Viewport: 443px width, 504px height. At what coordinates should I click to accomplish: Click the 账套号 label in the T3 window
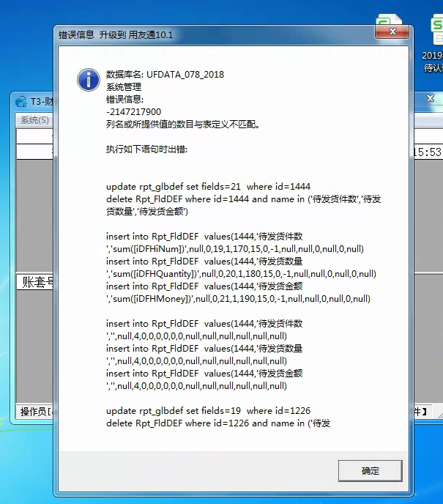[37, 282]
